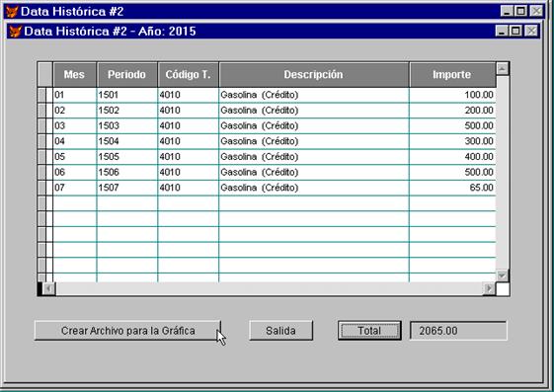
Task: Click the fox icon in the Año: 2015 window title bar
Action: tap(15, 32)
